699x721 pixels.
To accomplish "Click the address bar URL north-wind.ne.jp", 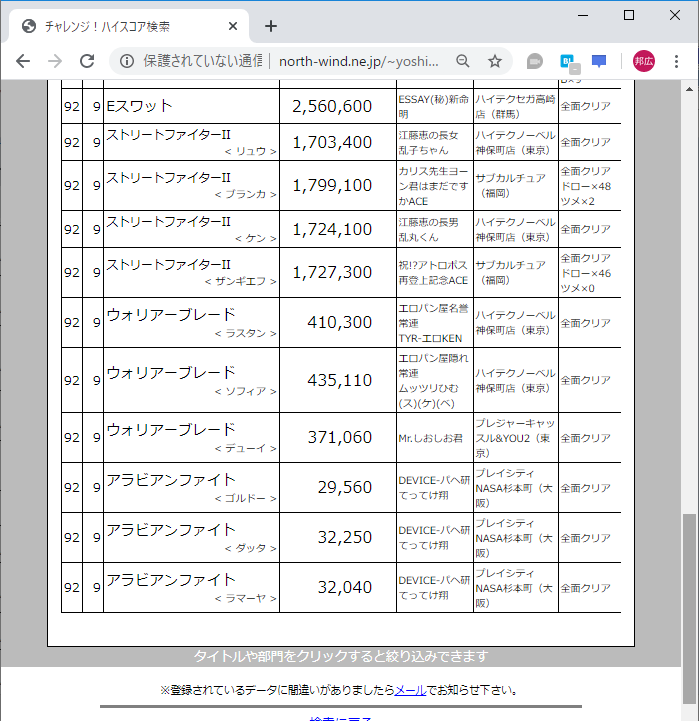I will tap(359, 61).
